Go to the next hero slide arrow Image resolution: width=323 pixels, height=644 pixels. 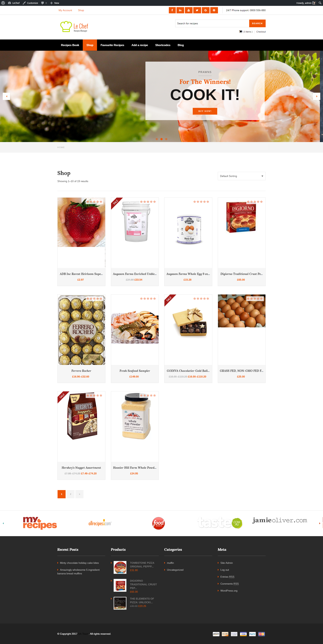(316, 96)
